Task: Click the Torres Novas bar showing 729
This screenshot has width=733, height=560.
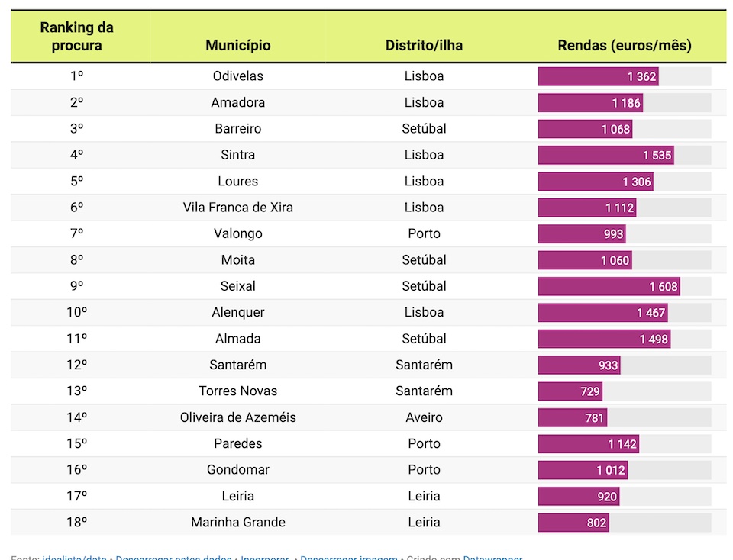Action: pyautogui.click(x=570, y=391)
